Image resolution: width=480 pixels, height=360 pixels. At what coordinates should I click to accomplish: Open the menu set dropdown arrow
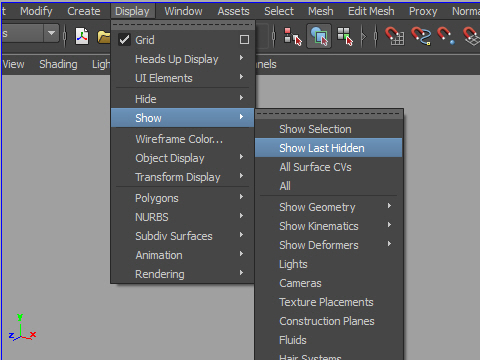tap(51, 33)
